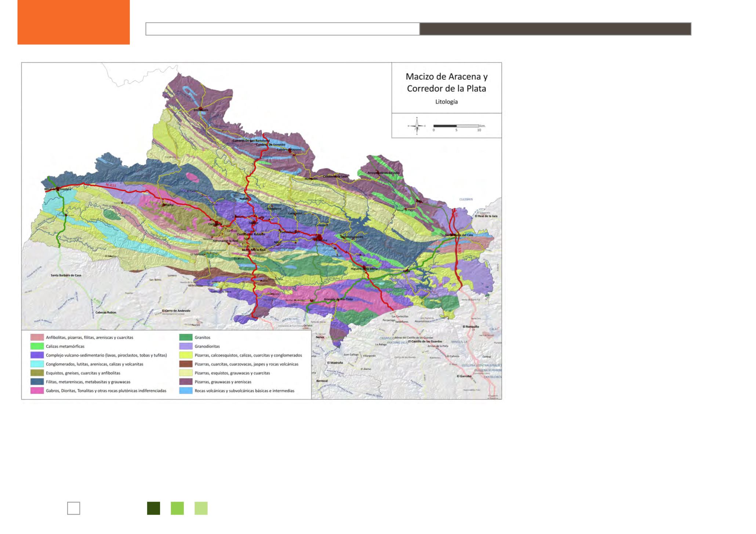Click the dark brown header bar

coord(555,29)
